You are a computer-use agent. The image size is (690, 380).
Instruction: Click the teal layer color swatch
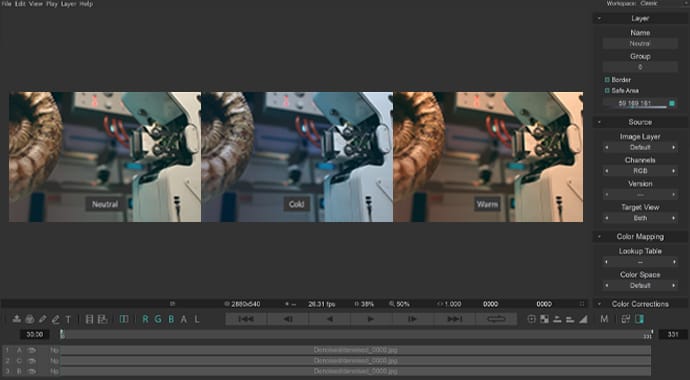(672, 104)
